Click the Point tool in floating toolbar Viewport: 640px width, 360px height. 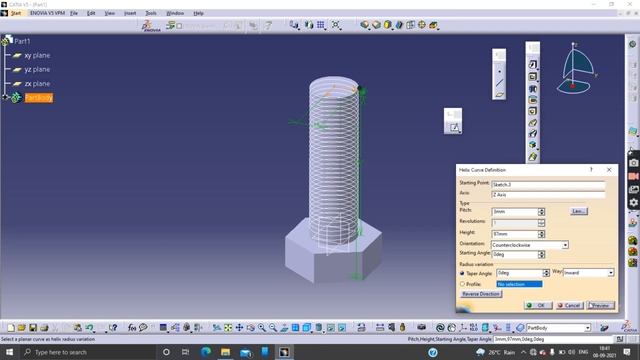(499, 72)
